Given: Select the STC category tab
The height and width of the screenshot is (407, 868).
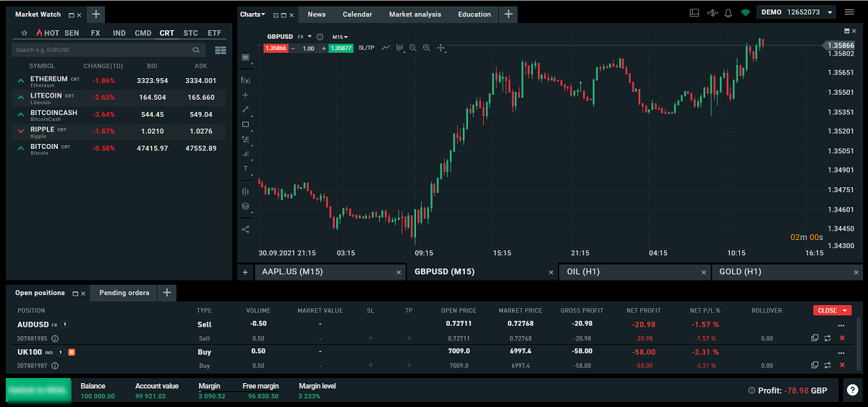Looking at the screenshot, I should pyautogui.click(x=191, y=33).
